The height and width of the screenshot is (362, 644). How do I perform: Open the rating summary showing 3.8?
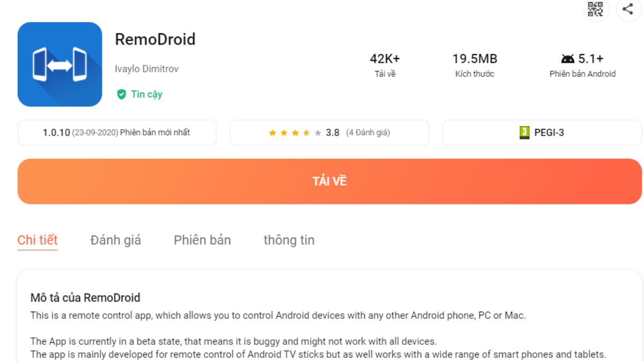pyautogui.click(x=334, y=132)
